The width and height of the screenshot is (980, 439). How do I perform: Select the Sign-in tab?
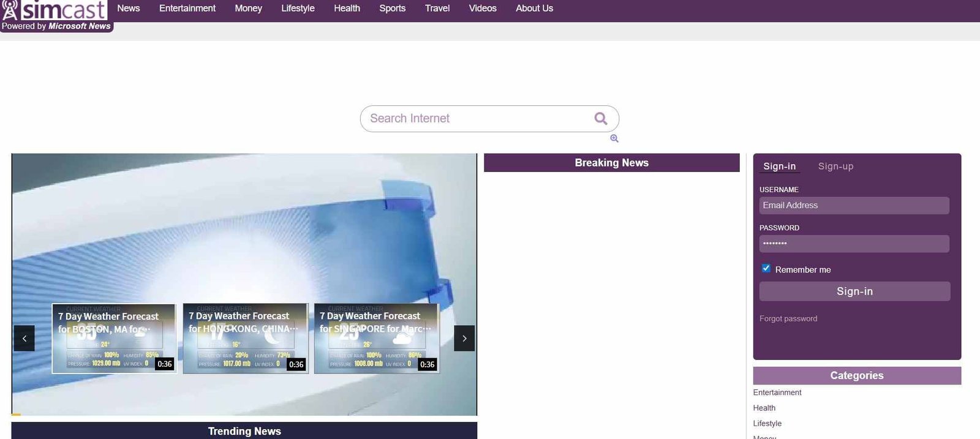click(779, 167)
